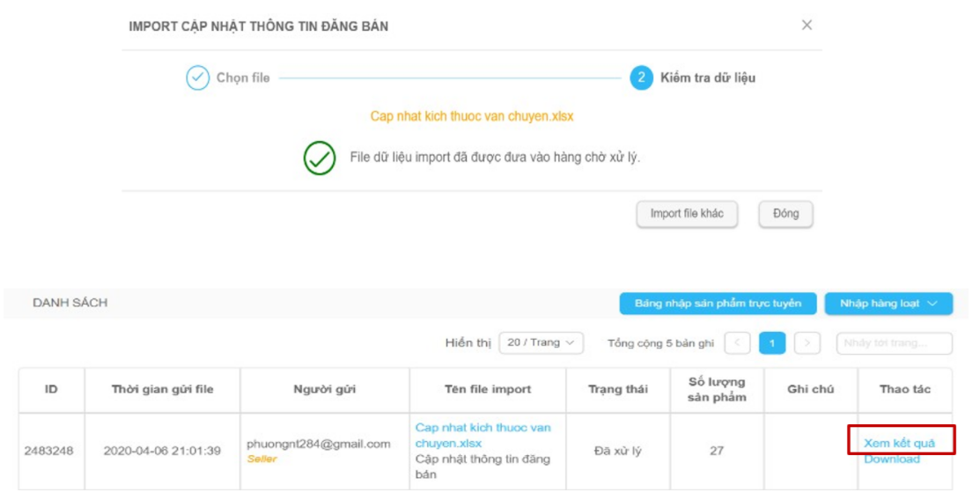Open the import file name link in table row
The height and width of the screenshot is (500, 980).
[483, 435]
